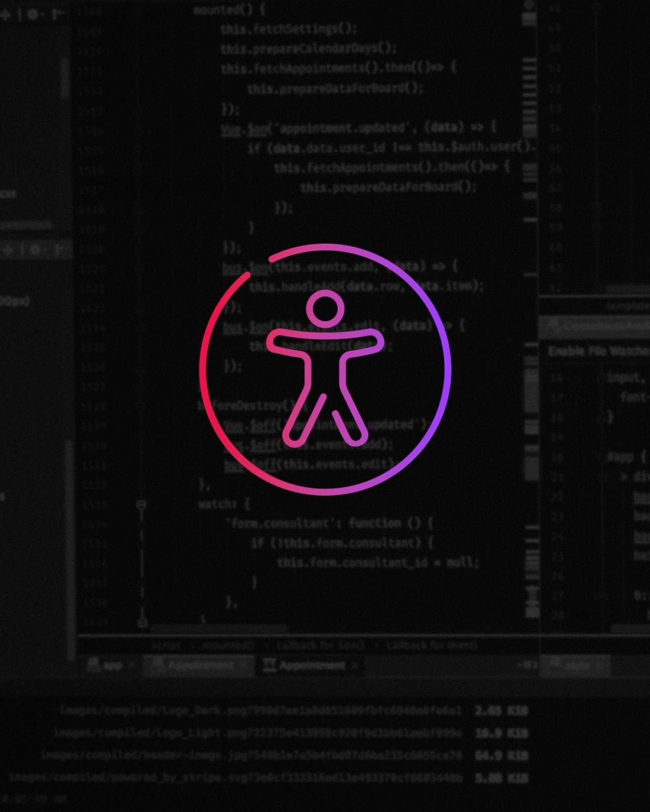
Task: Switch to the app editor tab
Action: [x=113, y=665]
